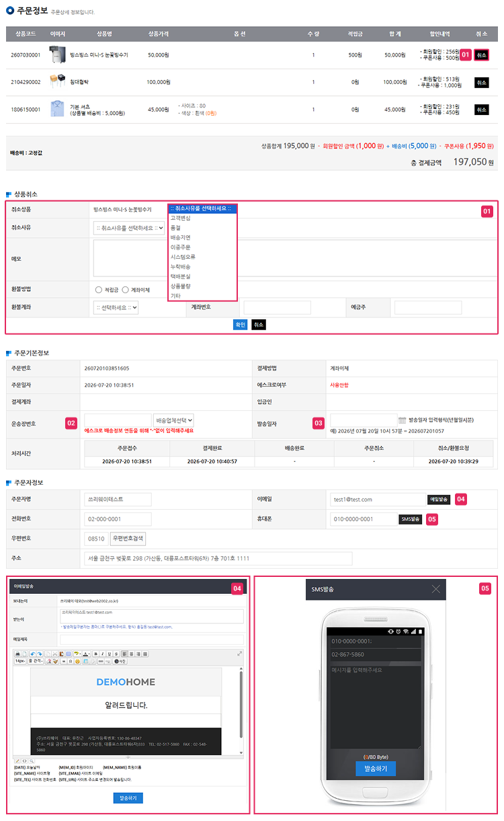Click the print icon in email editor toolbar
The height and width of the screenshot is (821, 504).
[x=17, y=654]
